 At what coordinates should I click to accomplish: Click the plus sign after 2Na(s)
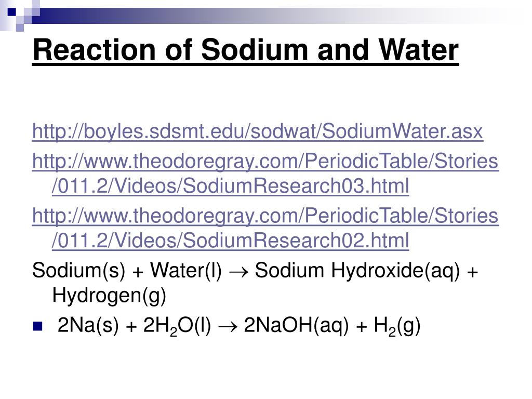131,327
